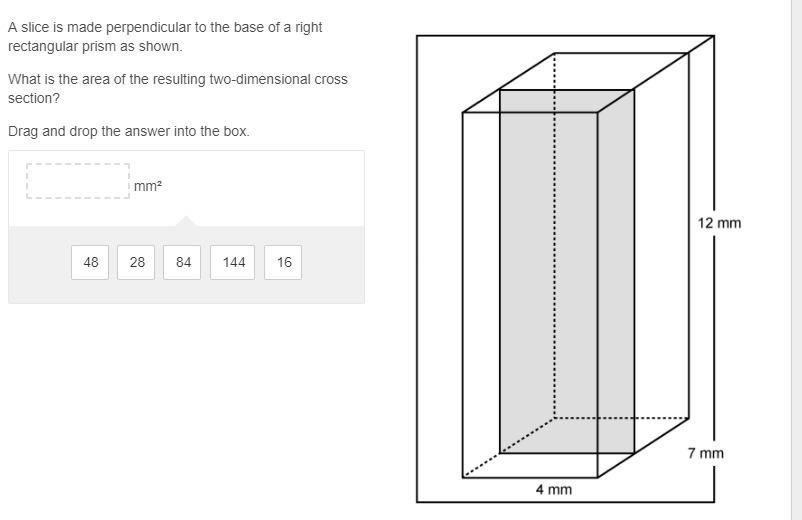Viewport: 802px width, 520px height.
Task: Click the 12 mm height label
Action: point(719,223)
